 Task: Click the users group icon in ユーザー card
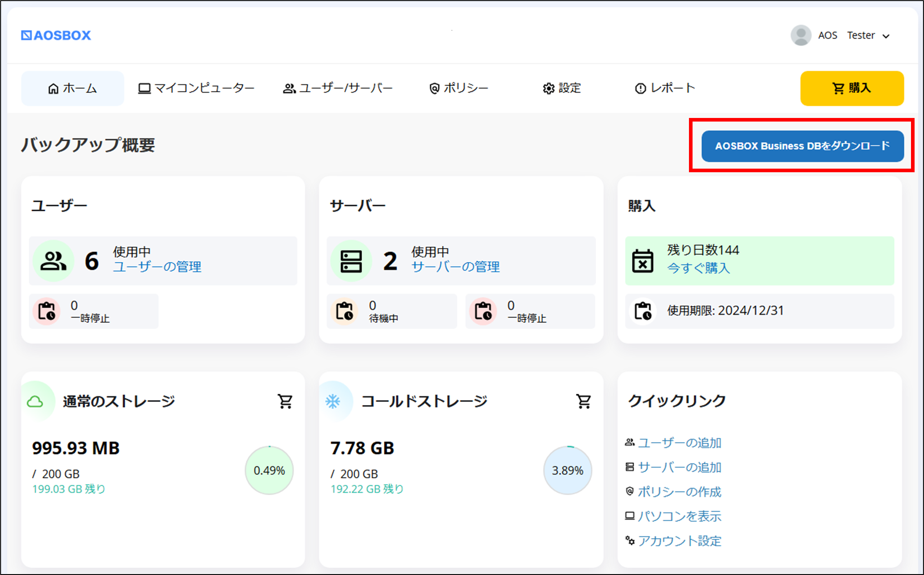[53, 261]
